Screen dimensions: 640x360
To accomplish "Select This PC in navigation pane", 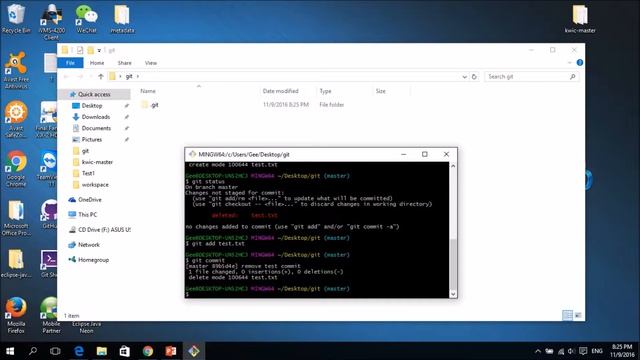I will pos(87,215).
